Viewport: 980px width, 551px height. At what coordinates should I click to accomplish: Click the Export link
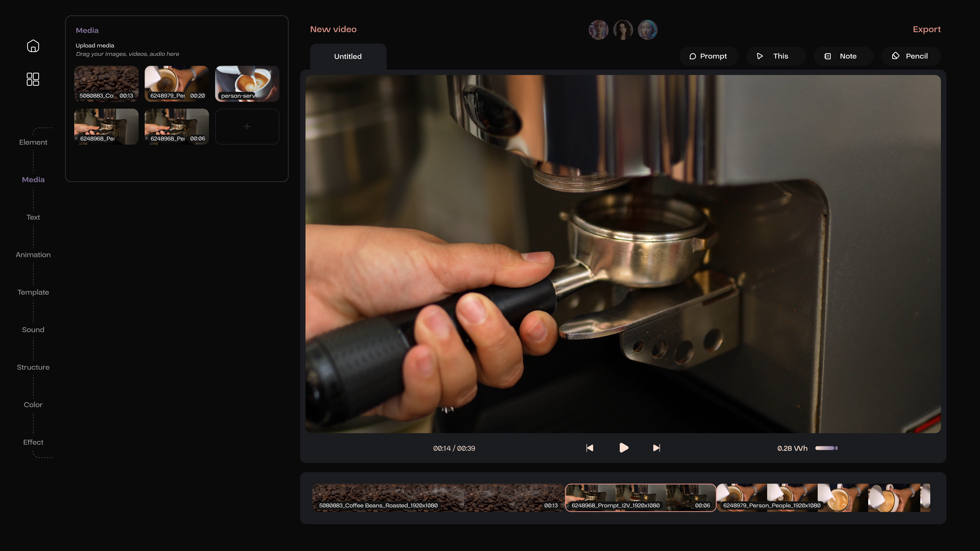(926, 29)
